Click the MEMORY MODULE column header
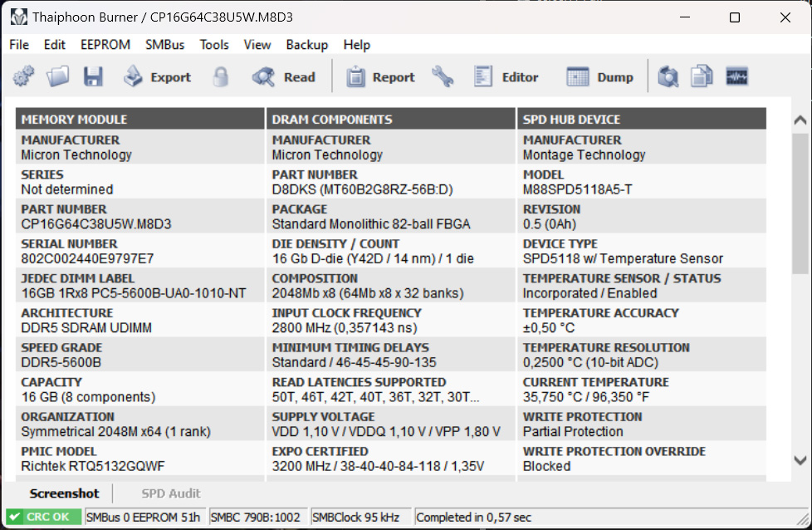 pos(139,119)
